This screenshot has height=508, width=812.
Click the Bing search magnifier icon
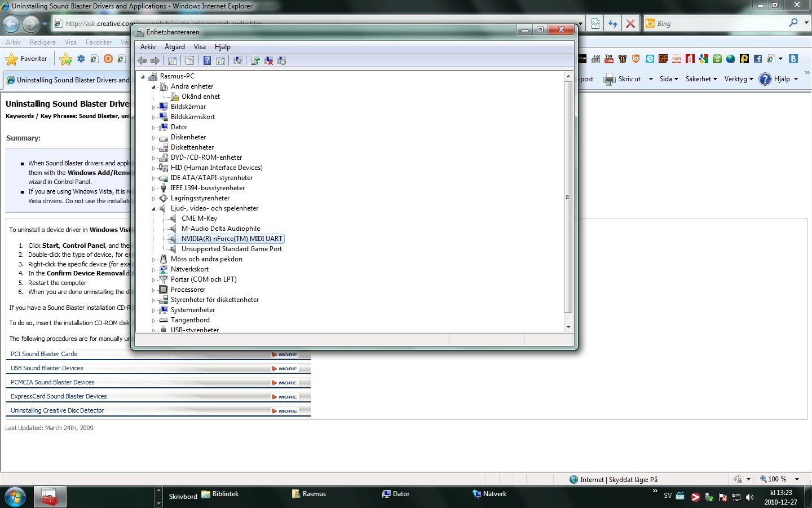pyautogui.click(x=793, y=23)
